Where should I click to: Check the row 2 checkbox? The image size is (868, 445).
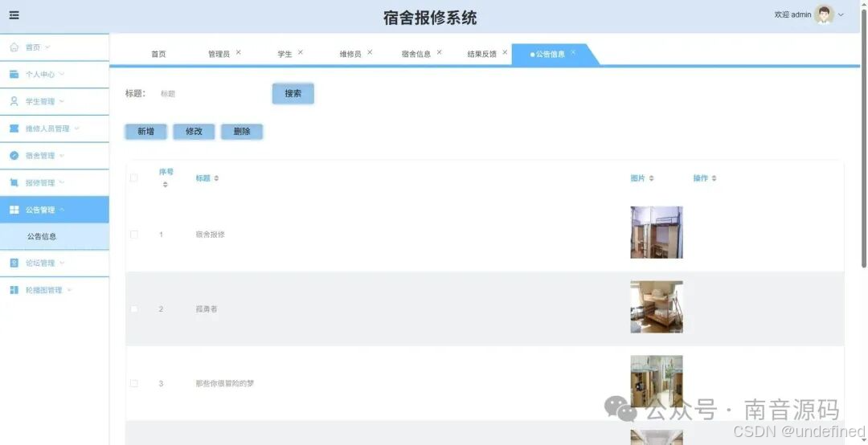[x=133, y=308]
